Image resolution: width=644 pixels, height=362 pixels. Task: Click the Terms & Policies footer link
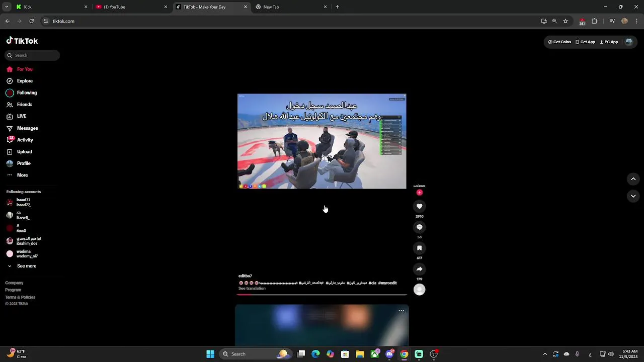(x=20, y=297)
